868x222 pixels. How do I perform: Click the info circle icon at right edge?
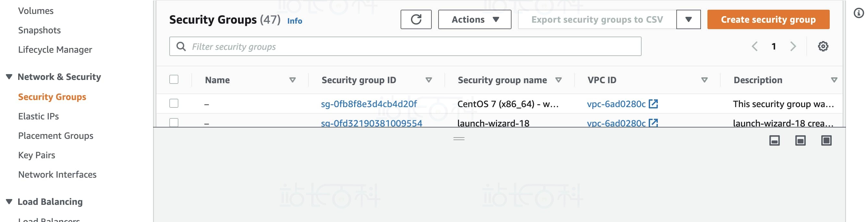[x=858, y=13]
